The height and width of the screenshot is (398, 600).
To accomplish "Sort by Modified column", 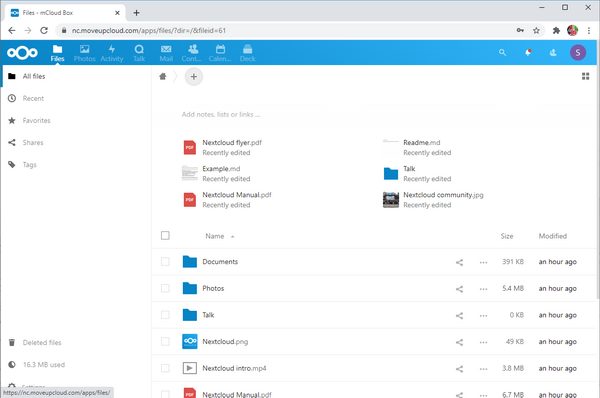I will 553,236.
